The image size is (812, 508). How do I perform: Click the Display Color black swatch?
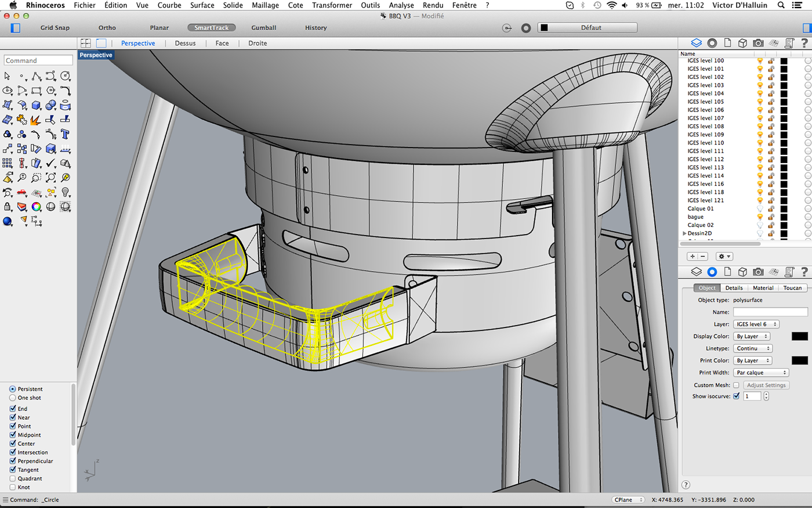[x=799, y=336]
